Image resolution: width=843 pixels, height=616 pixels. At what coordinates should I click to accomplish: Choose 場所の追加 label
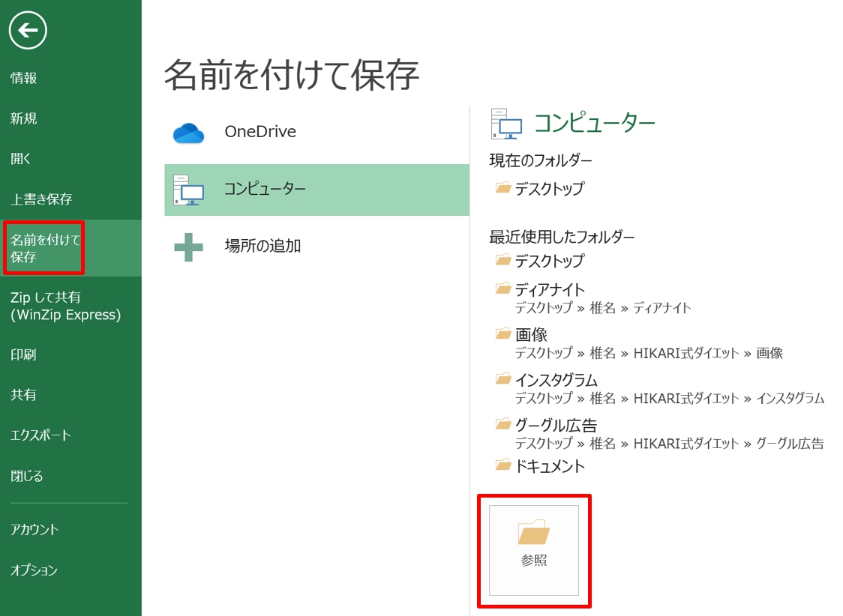click(x=263, y=246)
